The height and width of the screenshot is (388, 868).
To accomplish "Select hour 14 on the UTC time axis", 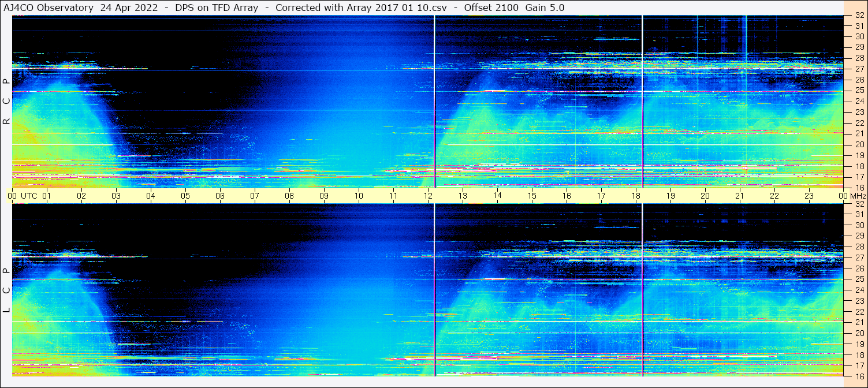I will tap(497, 196).
